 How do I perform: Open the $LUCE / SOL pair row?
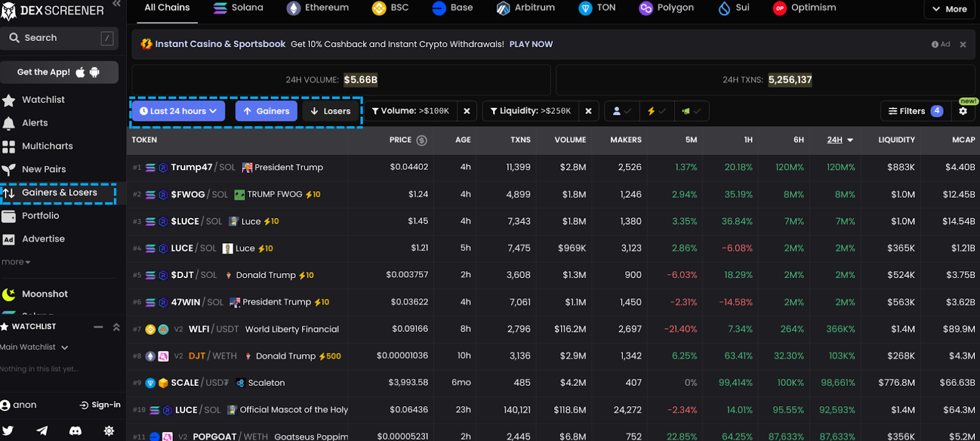[x=553, y=222]
